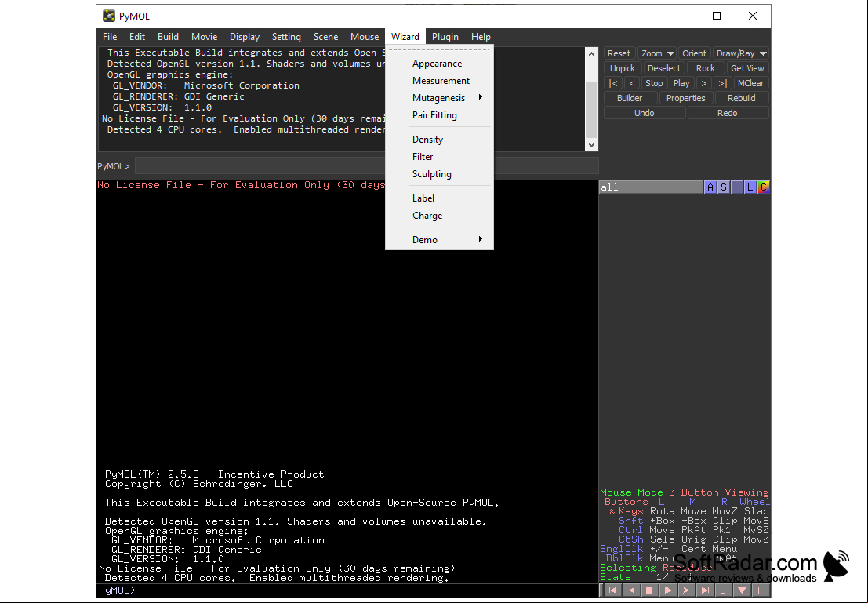Toggle the F fullscreen button

click(760, 590)
